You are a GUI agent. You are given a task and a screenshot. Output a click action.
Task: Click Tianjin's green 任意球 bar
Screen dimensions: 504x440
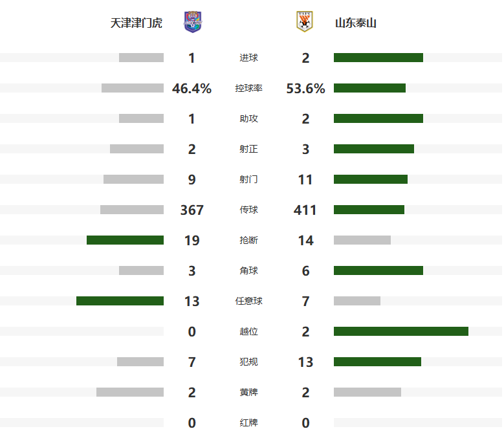point(120,301)
